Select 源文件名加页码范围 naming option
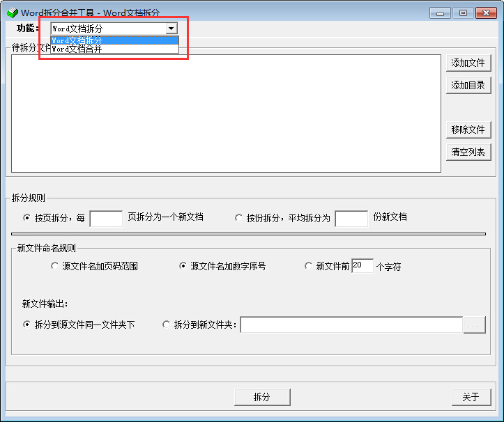The height and width of the screenshot is (422, 504). click(54, 266)
